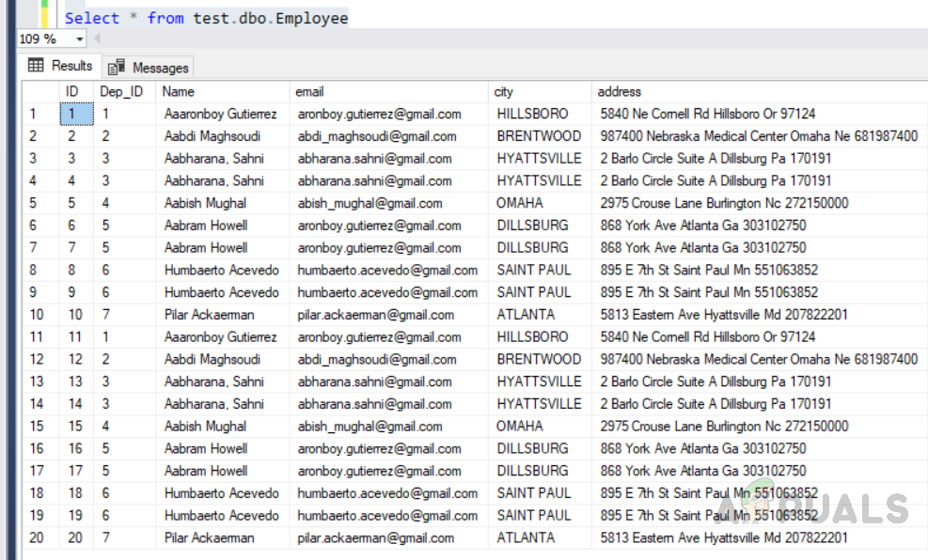Click Name cell 'Aaaronboy Gutierrez' in row 11
Image resolution: width=928 pixels, height=560 pixels.
(x=221, y=337)
